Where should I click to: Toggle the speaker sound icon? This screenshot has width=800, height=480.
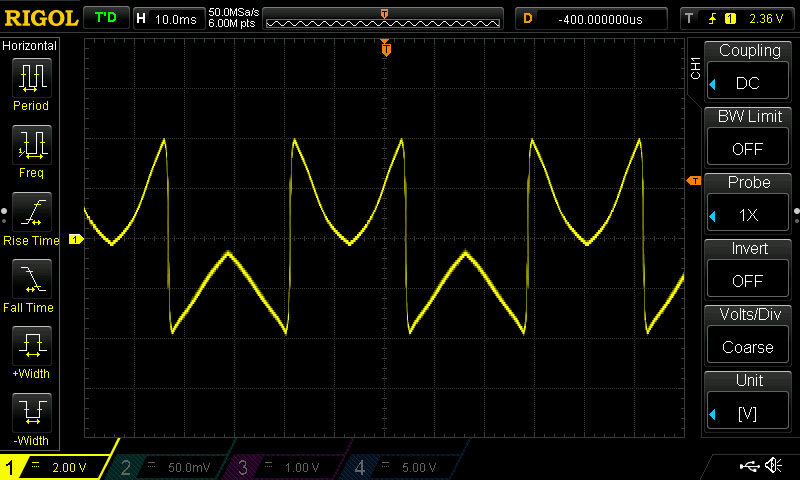pyautogui.click(x=772, y=466)
